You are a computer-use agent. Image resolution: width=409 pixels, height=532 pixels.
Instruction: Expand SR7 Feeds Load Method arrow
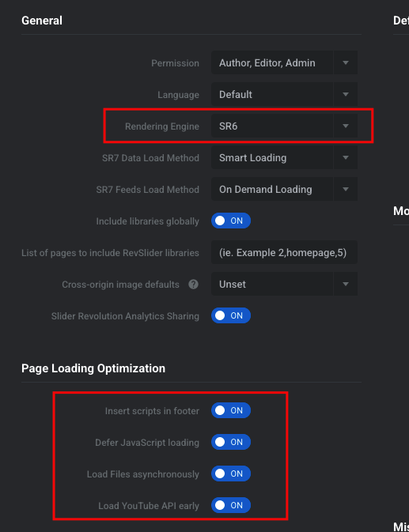tap(346, 189)
